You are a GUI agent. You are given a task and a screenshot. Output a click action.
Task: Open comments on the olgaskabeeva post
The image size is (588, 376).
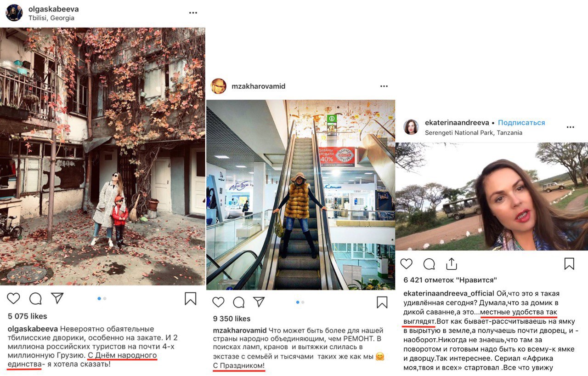pos(35,299)
